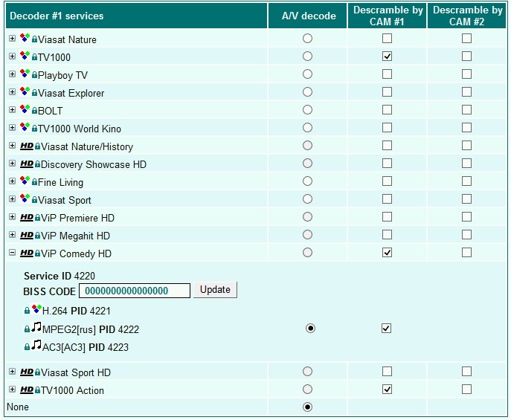Uncheck CAM #1 box for MPEG2[rus] PID 4222
Image resolution: width=511 pixels, height=420 pixels.
tap(386, 329)
